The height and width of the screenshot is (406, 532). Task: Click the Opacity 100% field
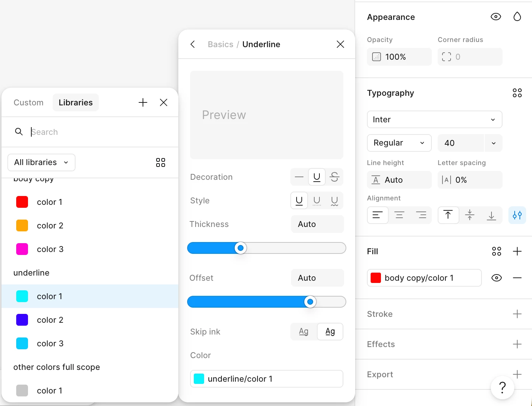(399, 57)
